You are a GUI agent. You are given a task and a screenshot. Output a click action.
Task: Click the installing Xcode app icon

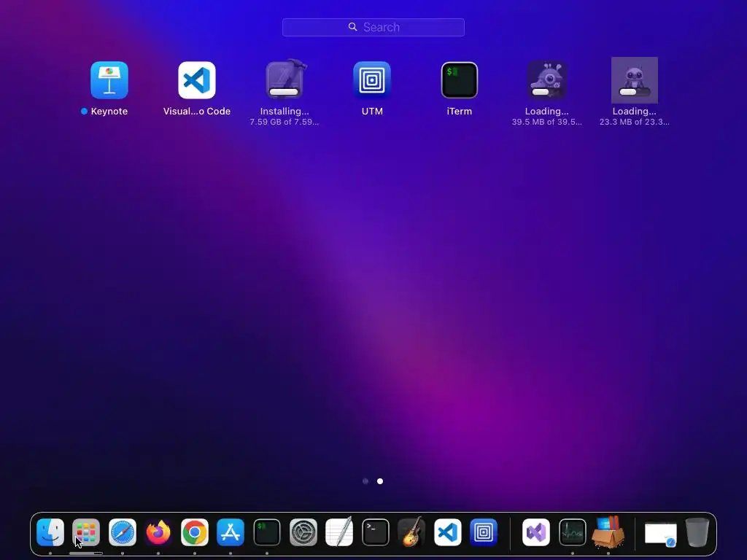pyautogui.click(x=285, y=79)
